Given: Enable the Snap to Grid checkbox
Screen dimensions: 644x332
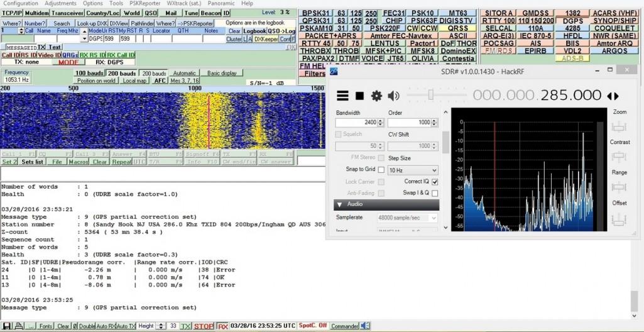Looking at the screenshot, I should click(381, 170).
